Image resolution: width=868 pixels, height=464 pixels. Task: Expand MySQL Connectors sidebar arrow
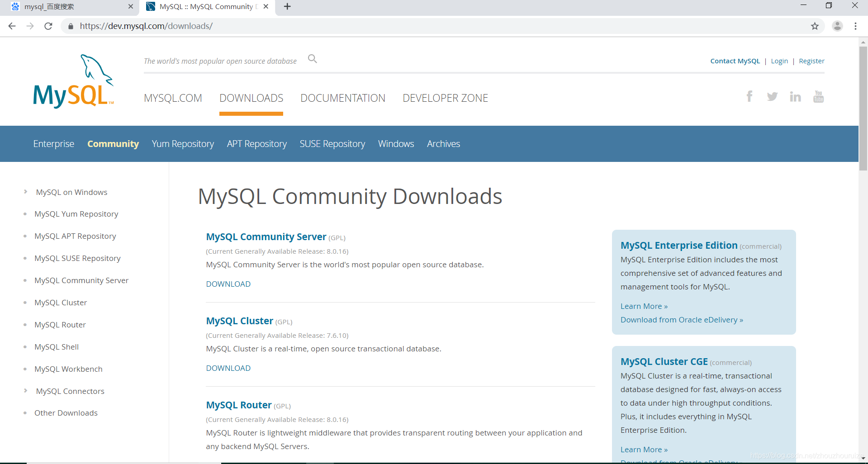click(x=25, y=390)
